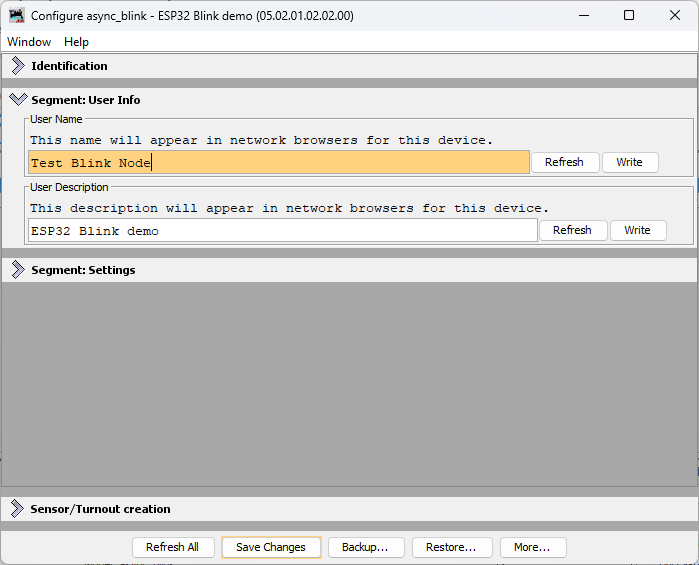Viewport: 699px width, 565px height.
Task: Click the Refresh All button
Action: (173, 547)
